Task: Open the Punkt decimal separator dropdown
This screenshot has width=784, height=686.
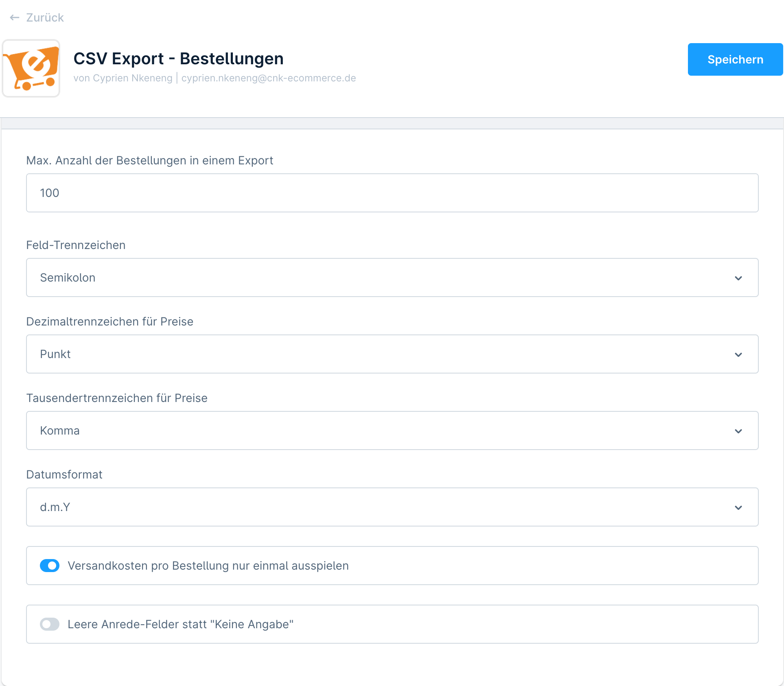Action: 392,354
